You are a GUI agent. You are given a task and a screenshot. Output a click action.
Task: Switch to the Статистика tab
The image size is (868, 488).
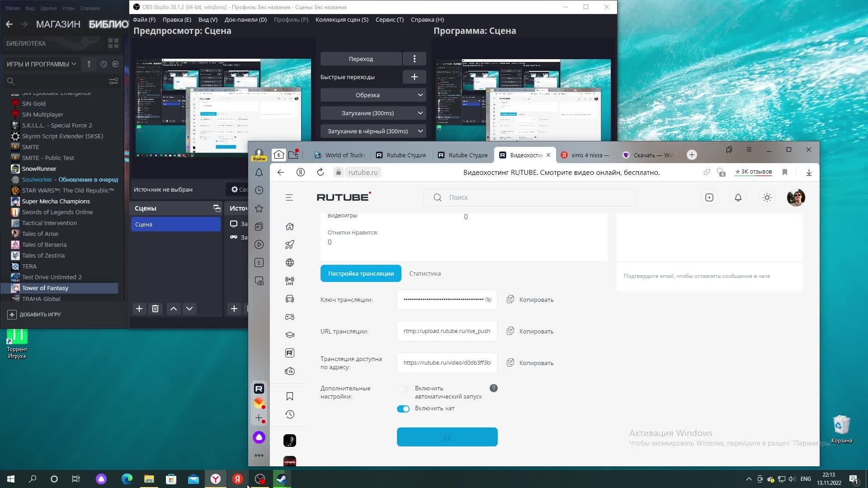click(x=425, y=273)
